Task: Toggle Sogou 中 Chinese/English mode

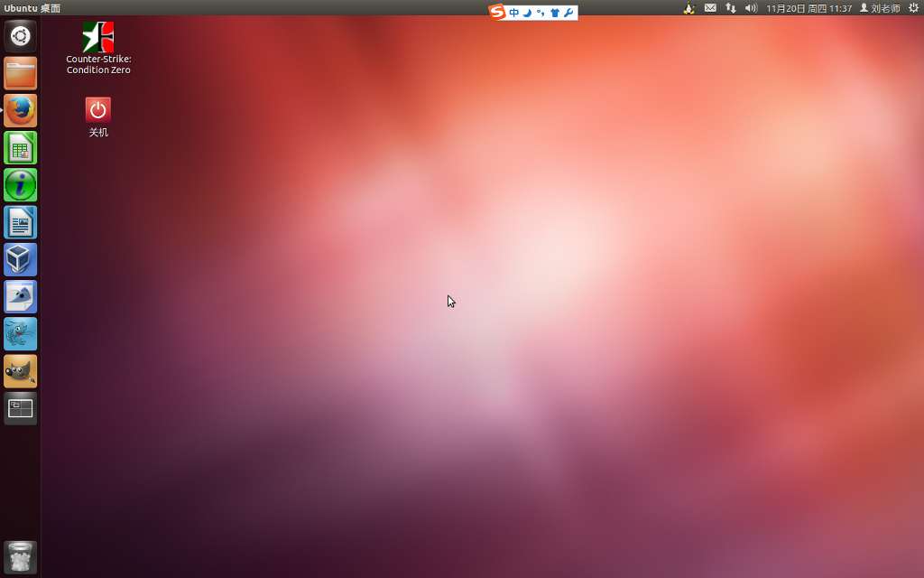Action: 514,13
